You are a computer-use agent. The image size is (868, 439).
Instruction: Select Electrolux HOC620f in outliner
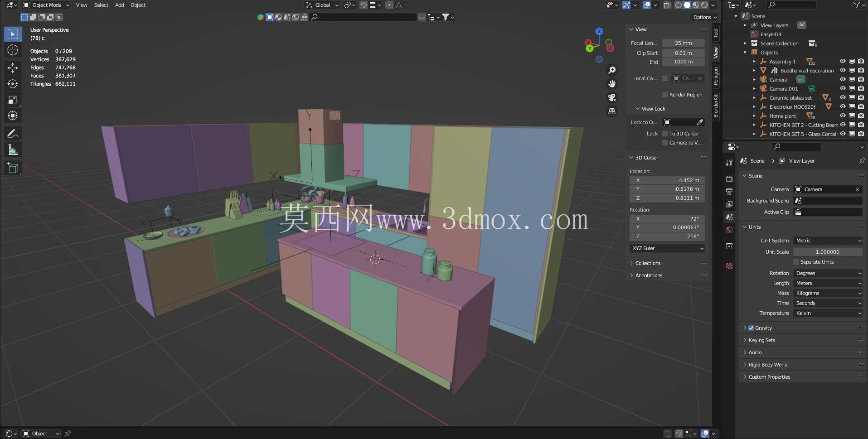(792, 107)
